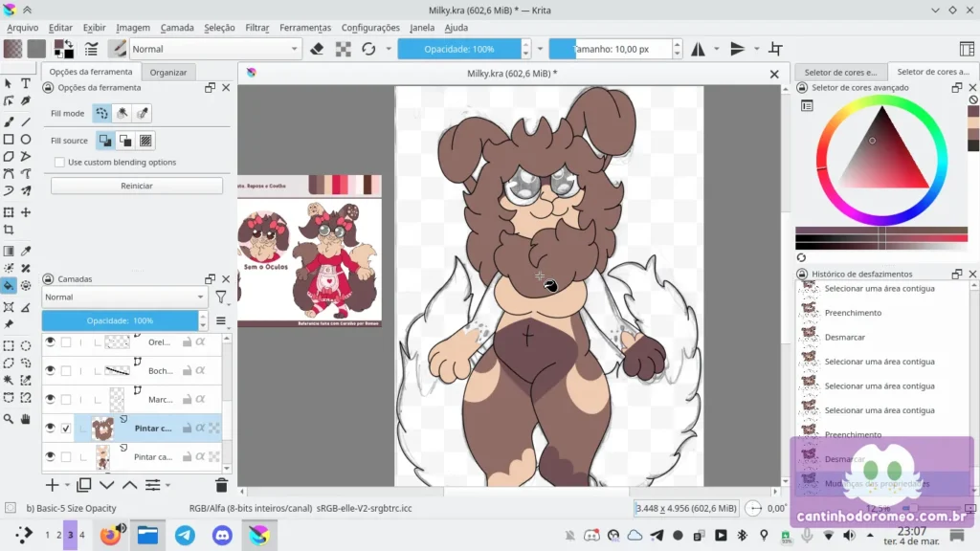Toggle preserve alpha checkerboard icon
This screenshot has height=551, width=980.
pos(344,49)
